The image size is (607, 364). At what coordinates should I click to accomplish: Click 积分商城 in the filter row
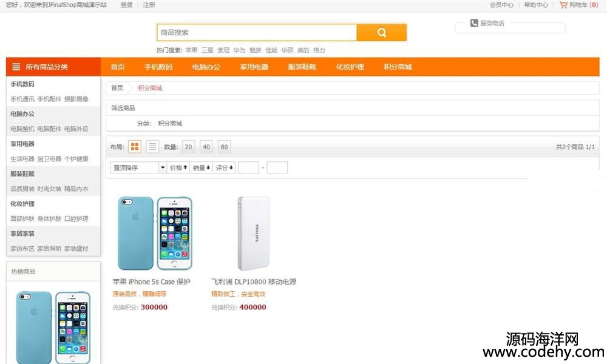point(170,123)
